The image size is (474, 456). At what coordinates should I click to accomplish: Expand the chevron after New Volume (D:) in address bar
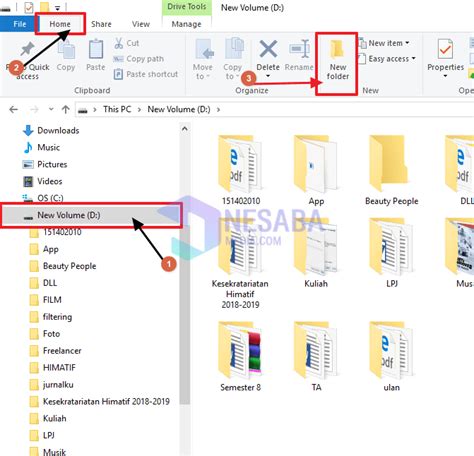tap(219, 110)
